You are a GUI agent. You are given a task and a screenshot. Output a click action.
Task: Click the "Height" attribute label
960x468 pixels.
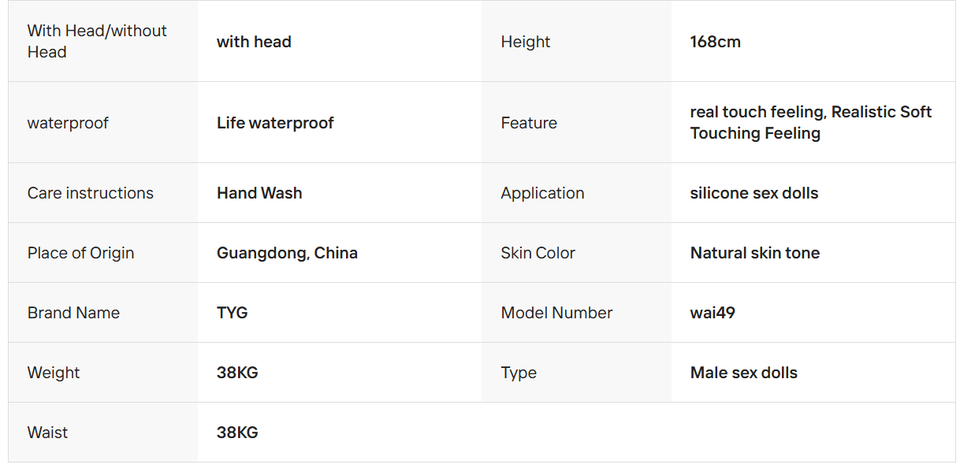coord(526,42)
